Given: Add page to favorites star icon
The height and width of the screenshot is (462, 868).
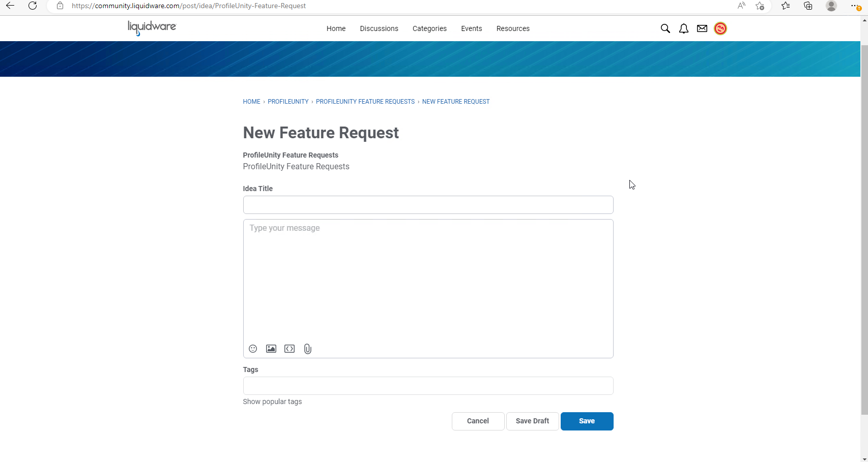Looking at the screenshot, I should point(760,6).
